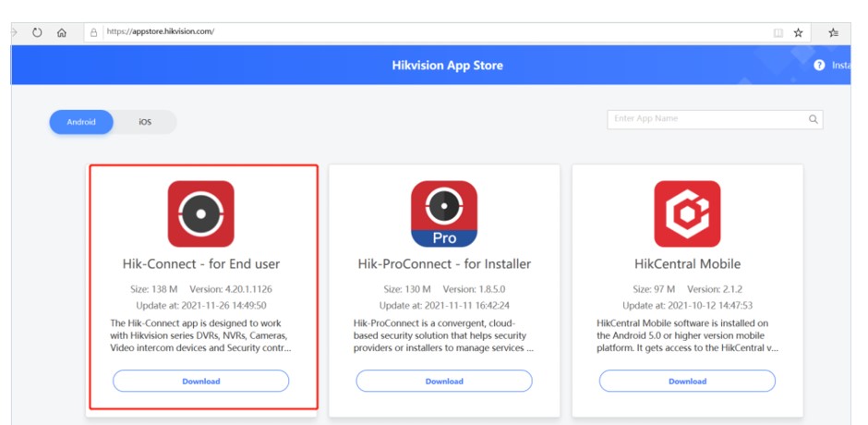
Task: Bookmark page with the star icon
Action: pyautogui.click(x=799, y=32)
